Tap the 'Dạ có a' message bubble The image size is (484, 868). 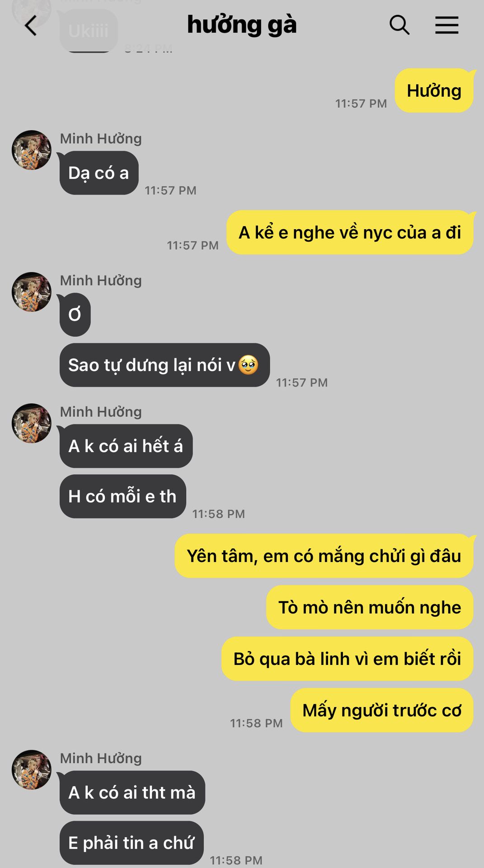click(99, 173)
